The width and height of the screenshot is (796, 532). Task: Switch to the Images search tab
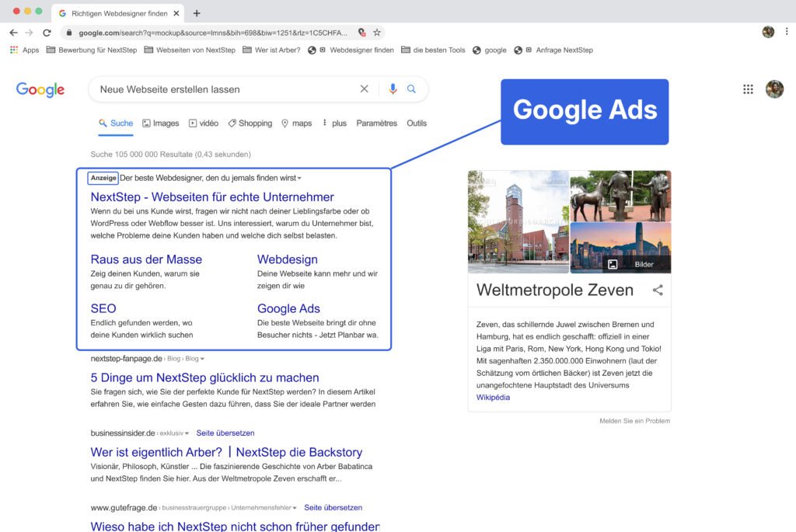point(161,123)
